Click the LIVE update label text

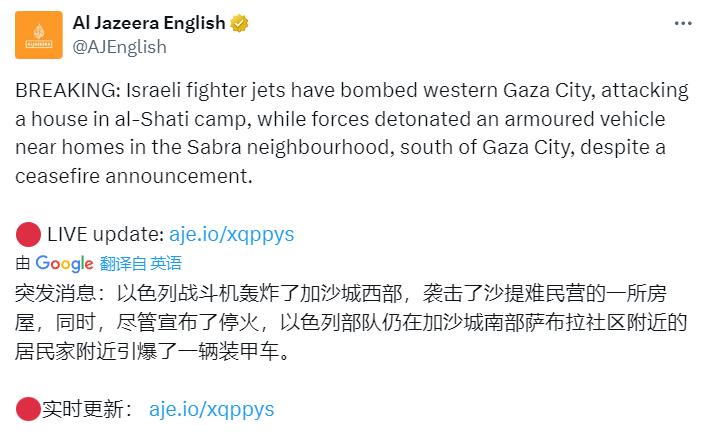point(105,235)
